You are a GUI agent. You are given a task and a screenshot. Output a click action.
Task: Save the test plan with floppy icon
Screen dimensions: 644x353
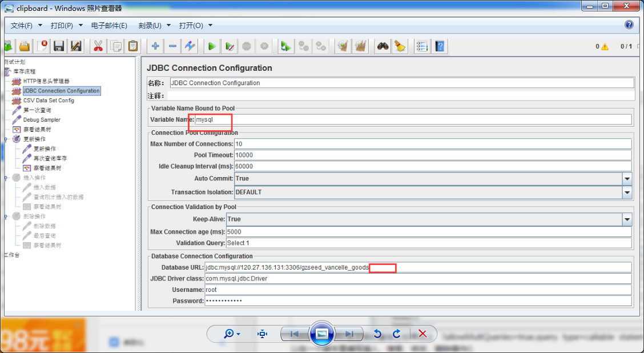point(59,46)
